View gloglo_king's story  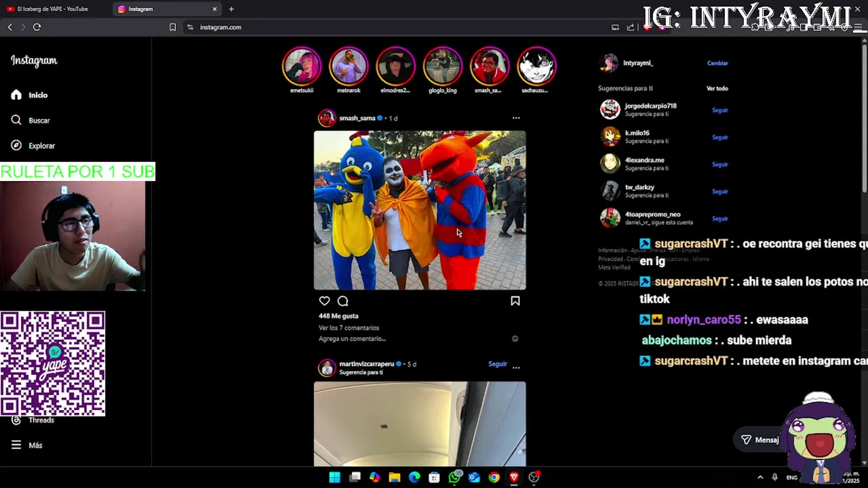click(442, 66)
